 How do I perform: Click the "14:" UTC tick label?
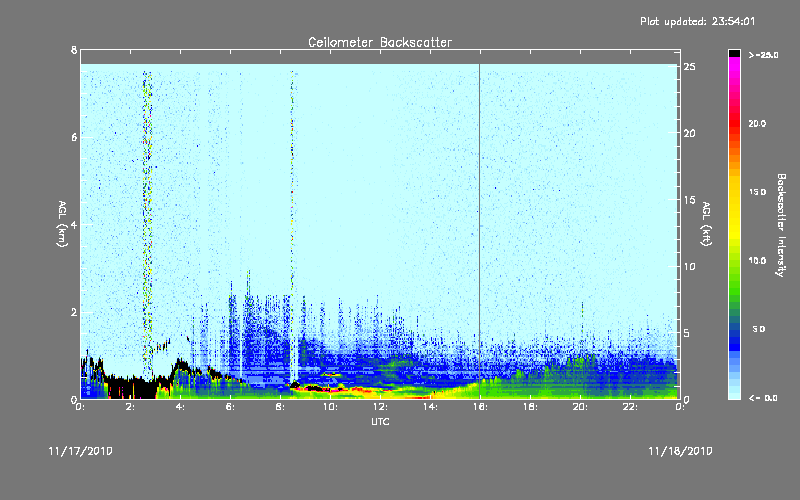point(431,407)
